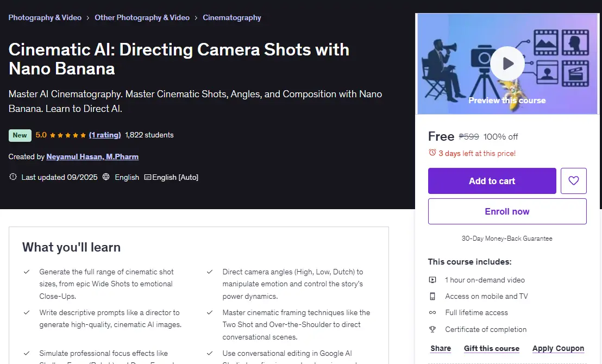Click the checkmark beside 'Write descriptive prompts'
The height and width of the screenshot is (364, 602).
pos(27,312)
